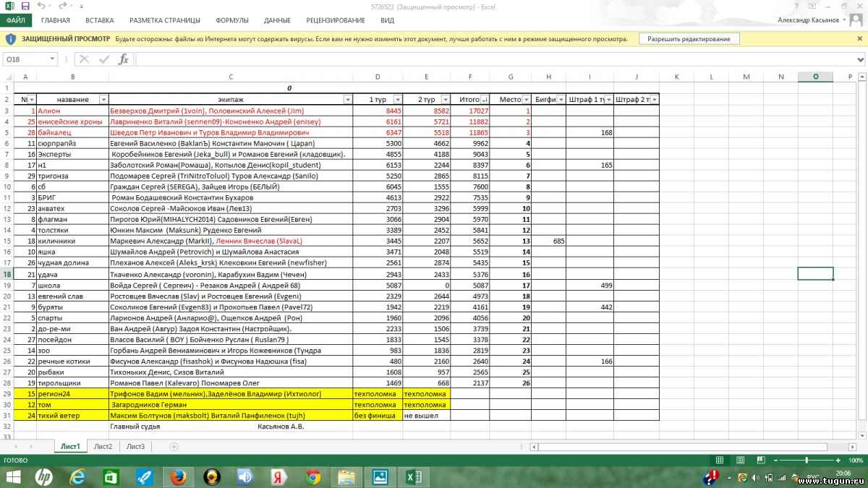Click the zoom slider handle

[x=807, y=460]
